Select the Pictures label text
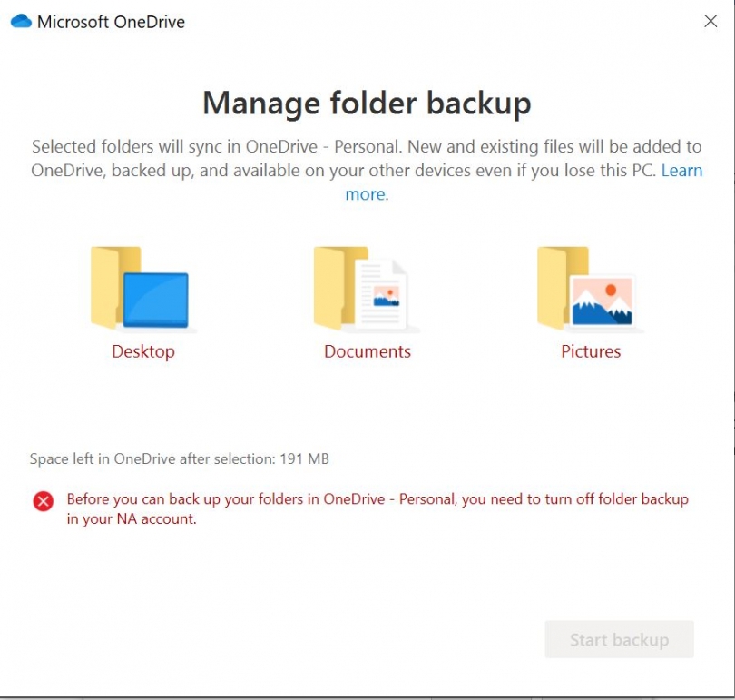The width and height of the screenshot is (735, 700). [590, 351]
